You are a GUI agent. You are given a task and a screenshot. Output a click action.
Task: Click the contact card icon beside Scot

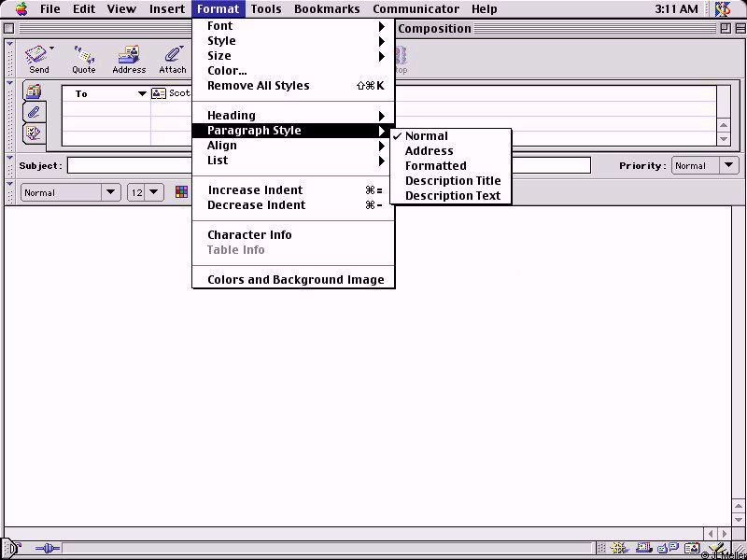click(159, 93)
